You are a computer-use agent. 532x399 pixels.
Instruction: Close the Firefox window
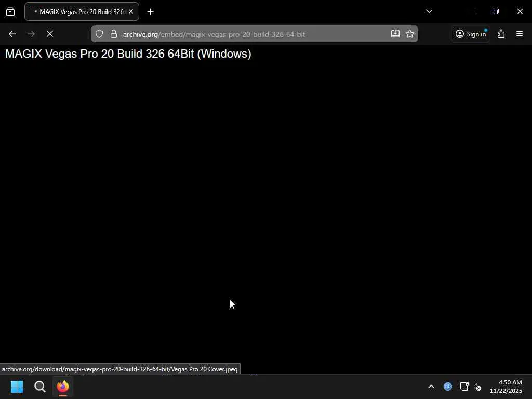click(x=520, y=11)
